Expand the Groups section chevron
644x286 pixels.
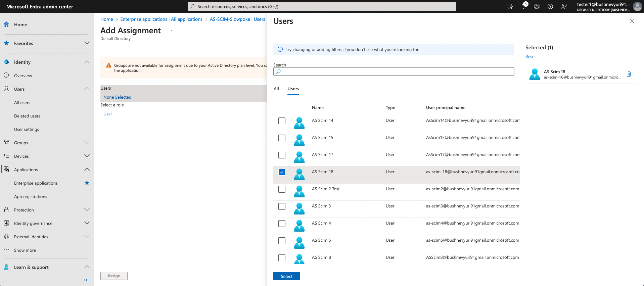pyautogui.click(x=87, y=142)
